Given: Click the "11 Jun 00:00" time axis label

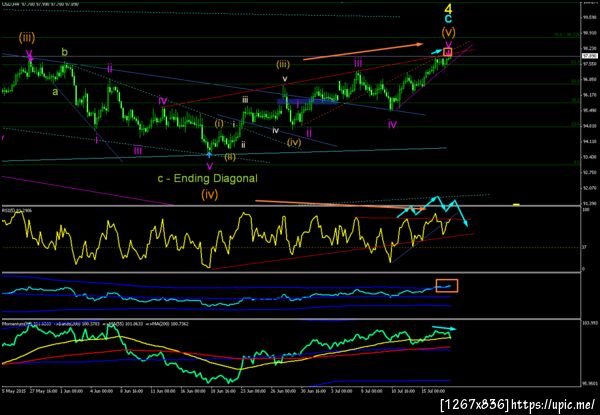Looking at the screenshot, I should click(x=162, y=391).
